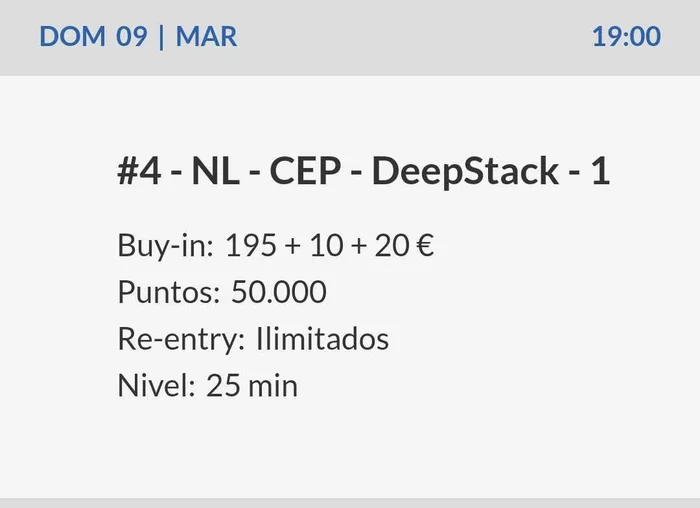
Task: Click the trailing 1 in tournament title
Action: (600, 172)
